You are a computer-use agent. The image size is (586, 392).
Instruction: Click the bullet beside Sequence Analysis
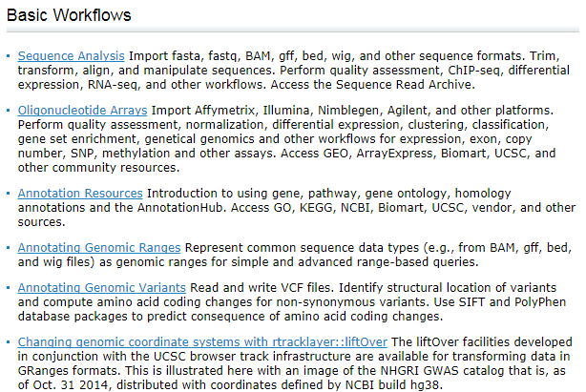[9, 57]
